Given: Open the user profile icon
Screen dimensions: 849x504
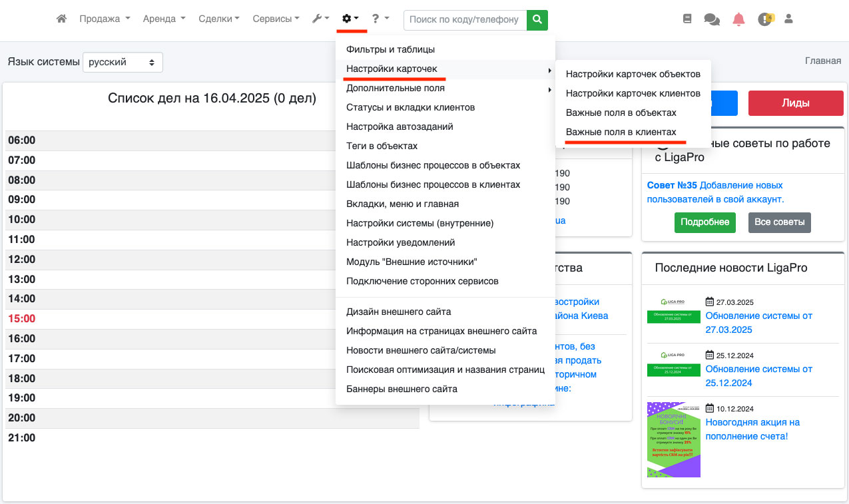Looking at the screenshot, I should click(788, 19).
